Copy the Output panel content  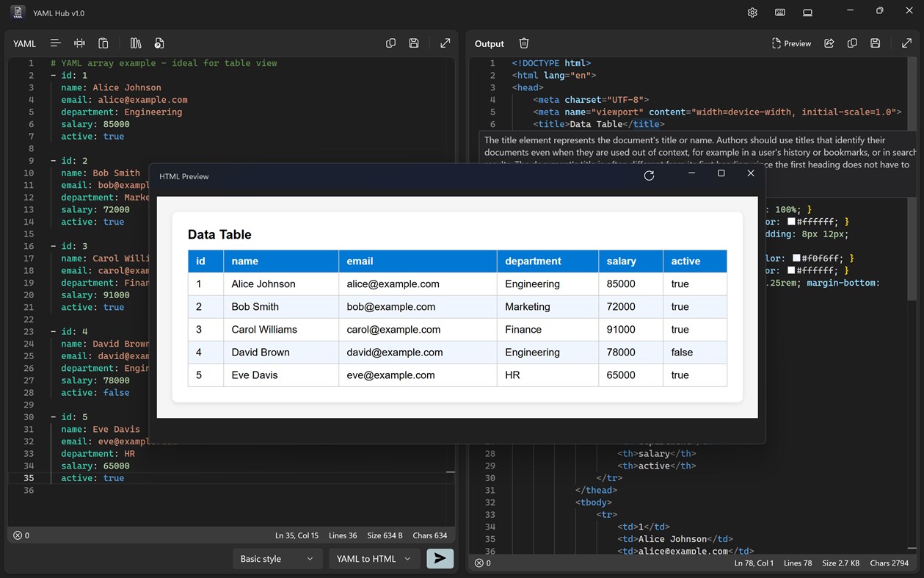852,43
